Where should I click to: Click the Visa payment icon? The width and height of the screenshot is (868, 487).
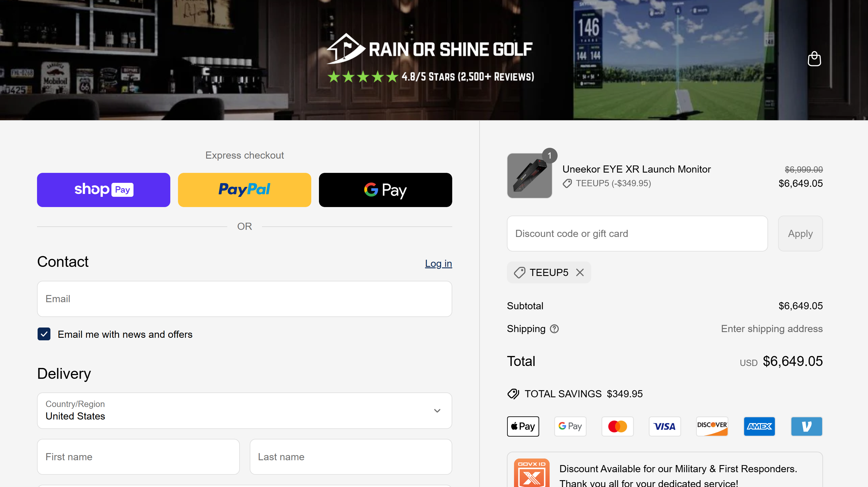tap(665, 426)
